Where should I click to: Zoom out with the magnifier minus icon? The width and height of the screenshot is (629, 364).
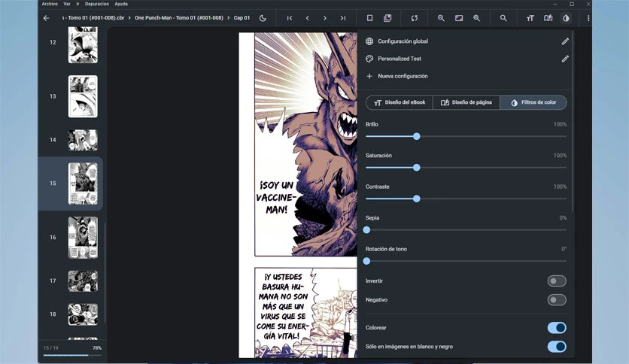click(441, 18)
